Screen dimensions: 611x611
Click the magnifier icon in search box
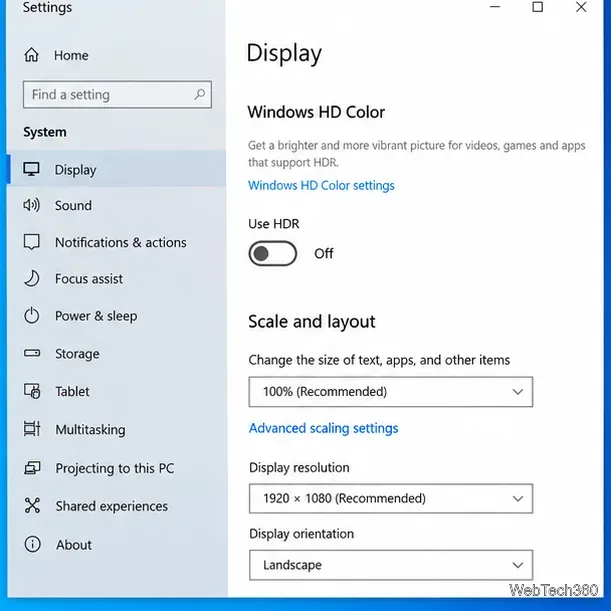coord(200,94)
